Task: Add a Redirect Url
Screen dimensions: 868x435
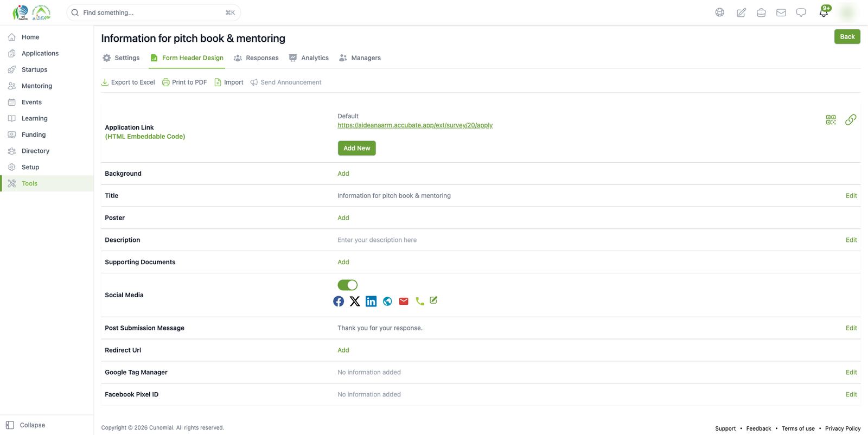Action: tap(343, 350)
